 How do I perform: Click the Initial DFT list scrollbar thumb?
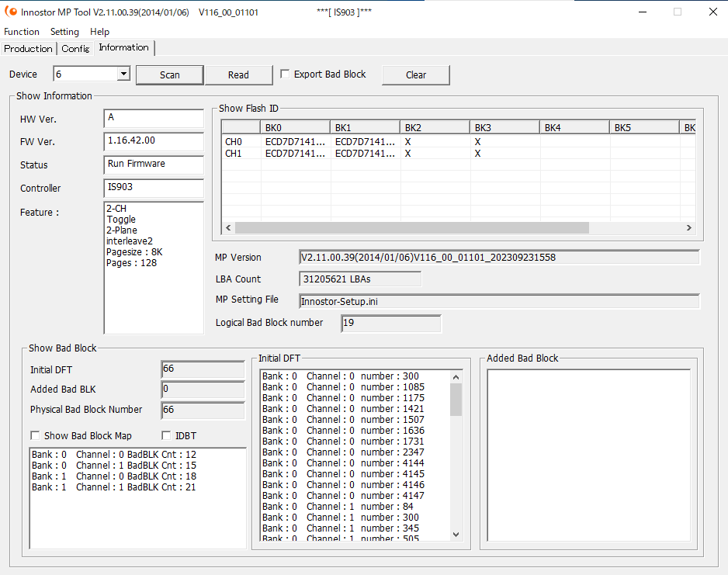pyautogui.click(x=456, y=400)
